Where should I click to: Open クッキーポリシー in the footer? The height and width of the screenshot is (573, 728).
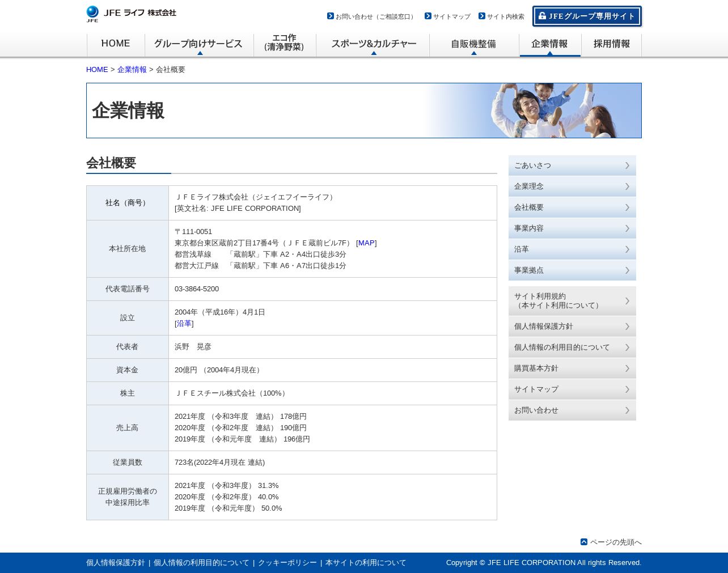(287, 563)
